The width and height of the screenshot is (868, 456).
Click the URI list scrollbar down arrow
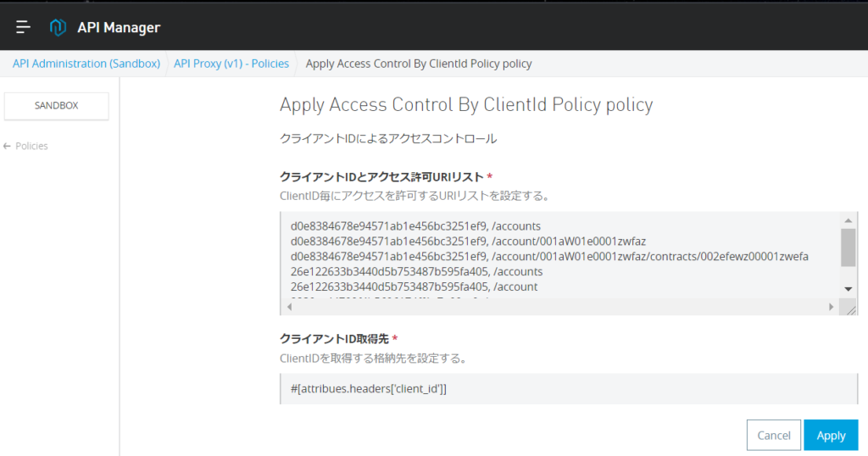(x=849, y=289)
